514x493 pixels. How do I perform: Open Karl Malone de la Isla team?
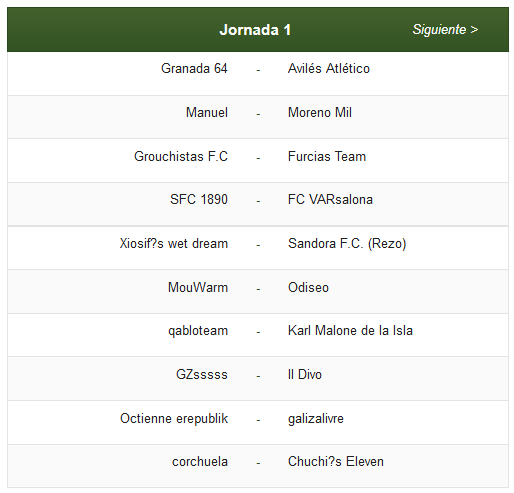(x=350, y=330)
